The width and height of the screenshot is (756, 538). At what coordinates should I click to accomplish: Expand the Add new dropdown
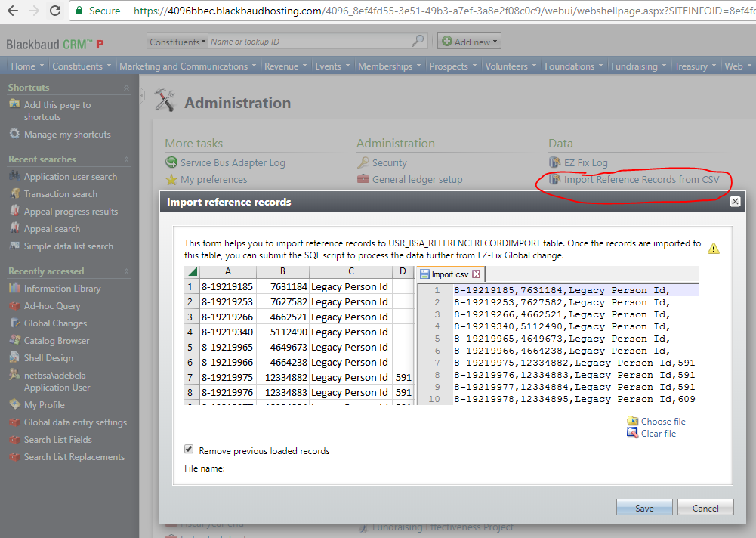(469, 42)
